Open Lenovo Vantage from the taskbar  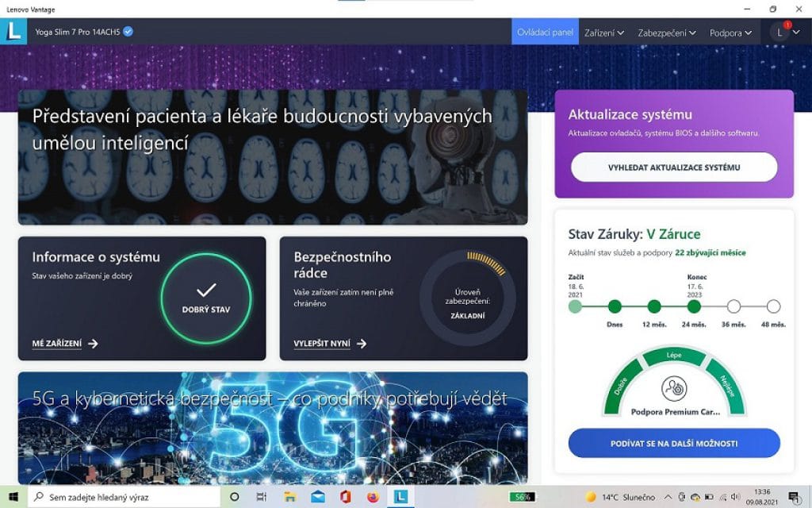point(400,497)
